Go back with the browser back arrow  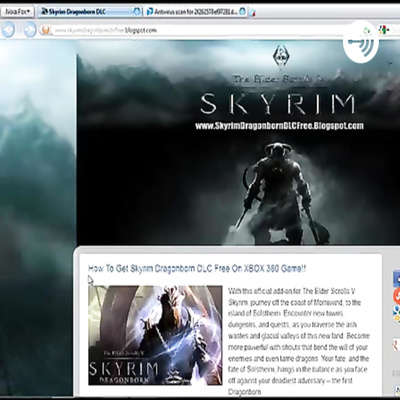click(x=8, y=30)
